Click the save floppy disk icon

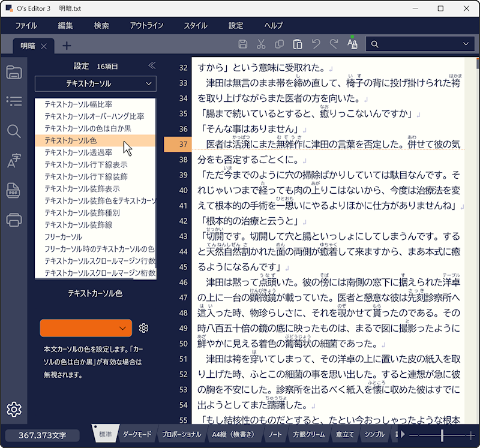(242, 44)
